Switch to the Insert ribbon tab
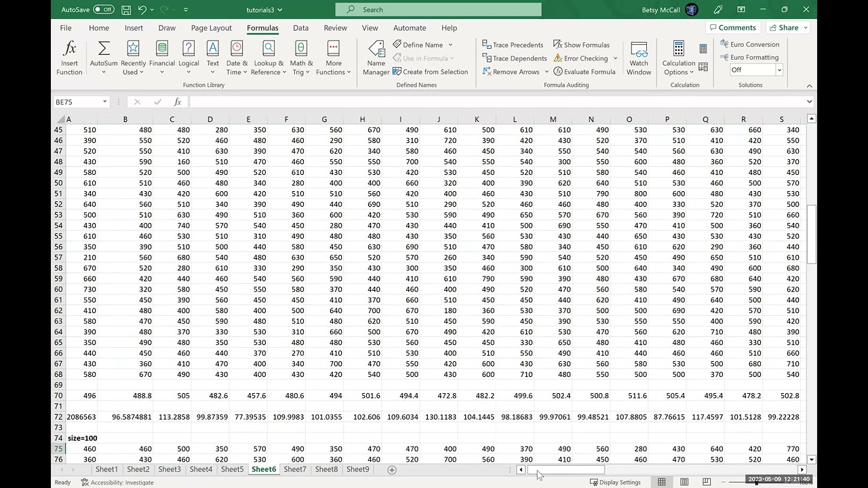Viewport: 868px width, 488px height. click(134, 28)
